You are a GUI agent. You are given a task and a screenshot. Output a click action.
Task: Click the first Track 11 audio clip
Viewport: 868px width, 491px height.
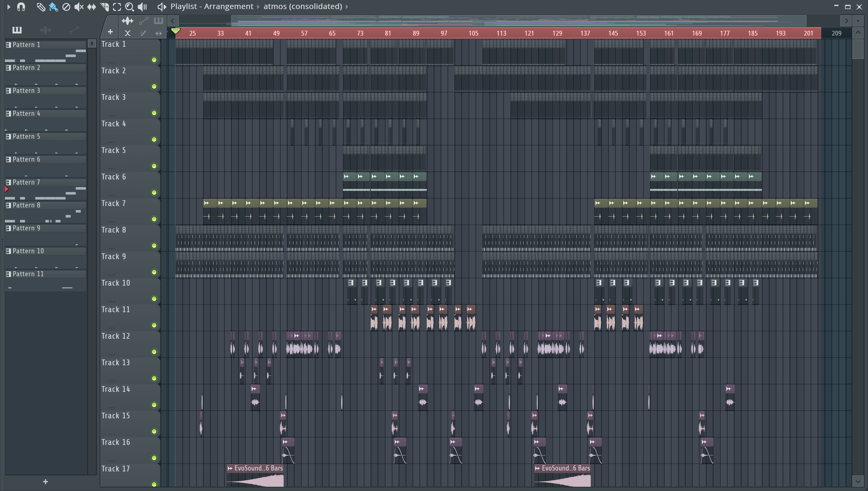point(374,318)
